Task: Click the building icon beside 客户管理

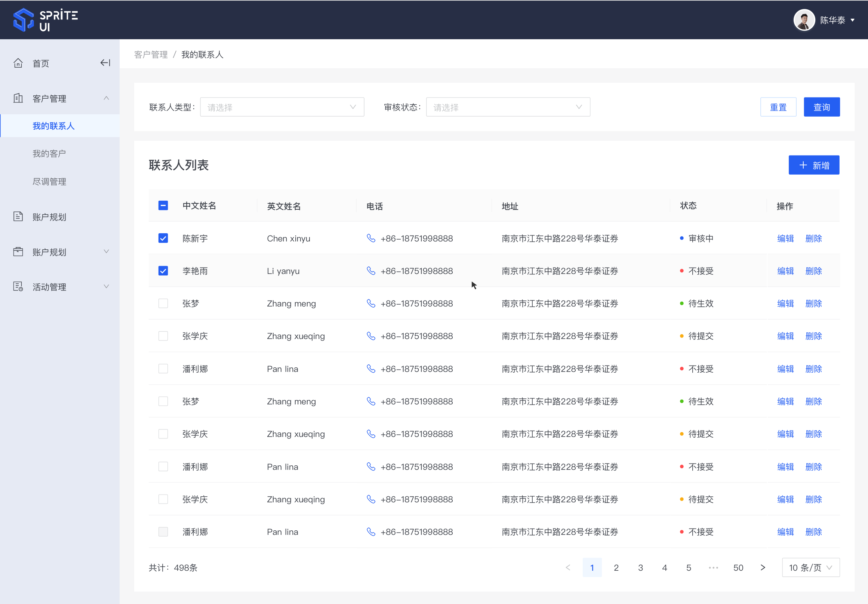Action: tap(18, 98)
